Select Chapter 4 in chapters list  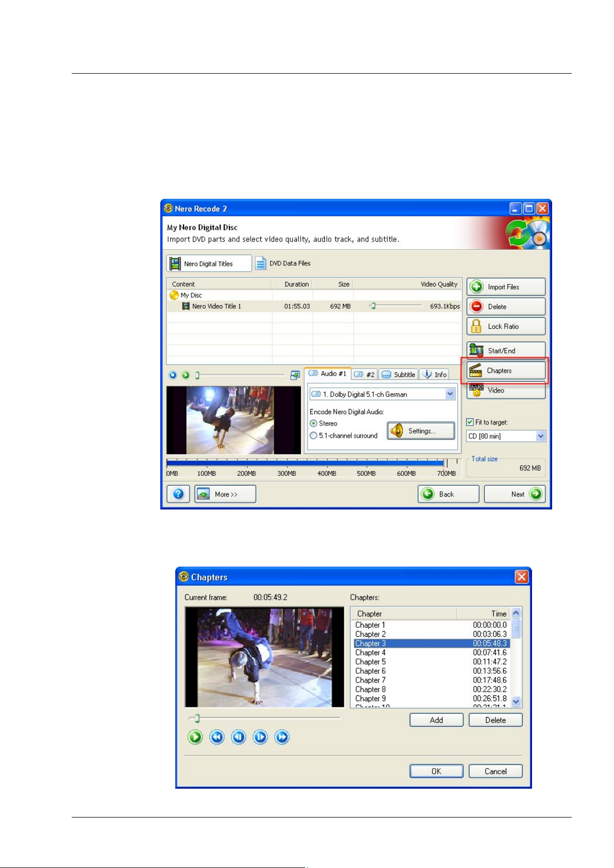pos(431,653)
